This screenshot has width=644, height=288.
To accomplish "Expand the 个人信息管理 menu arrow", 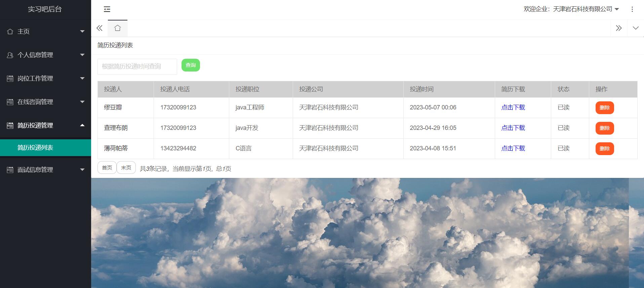I will (82, 55).
